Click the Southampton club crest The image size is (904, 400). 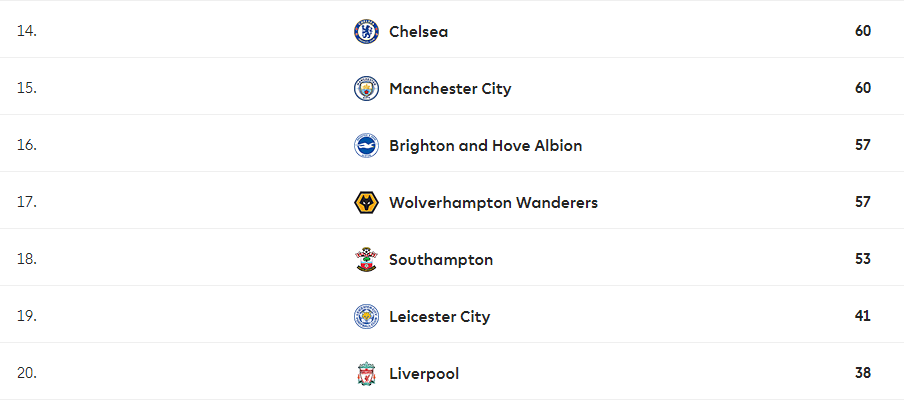(x=366, y=259)
